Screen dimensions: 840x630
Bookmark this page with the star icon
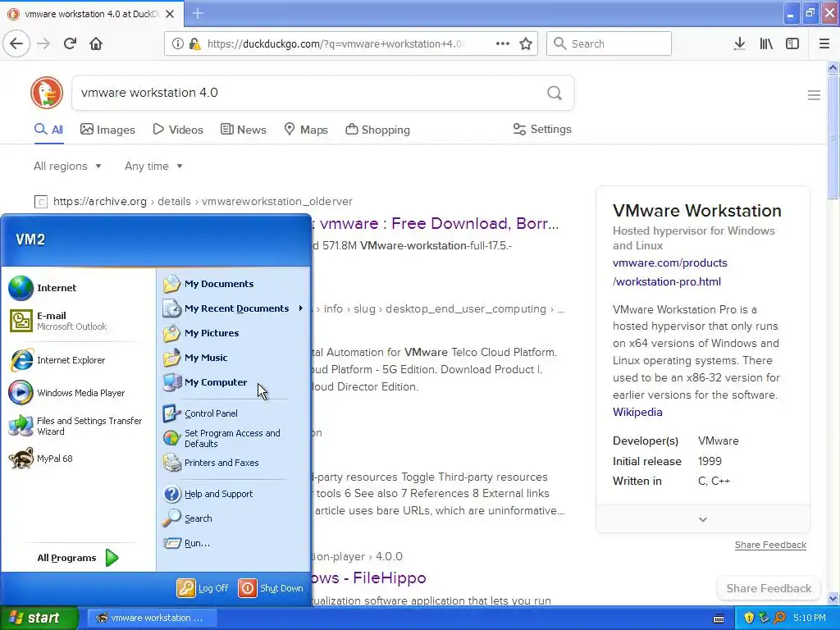tap(526, 43)
